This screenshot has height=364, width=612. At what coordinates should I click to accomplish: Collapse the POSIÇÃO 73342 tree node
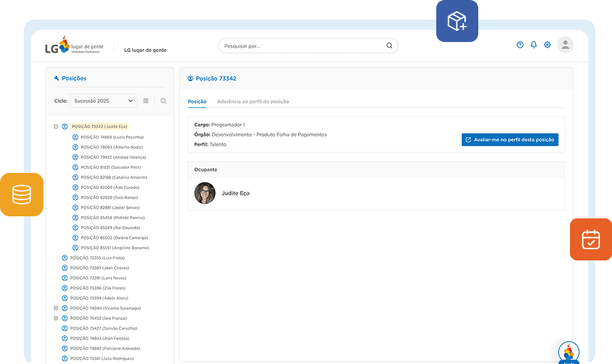(x=56, y=127)
